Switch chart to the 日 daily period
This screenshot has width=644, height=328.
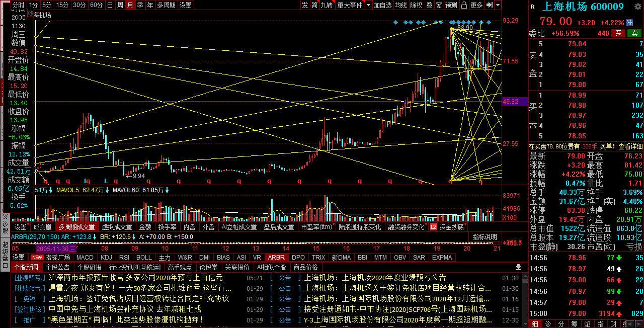(x=110, y=5)
